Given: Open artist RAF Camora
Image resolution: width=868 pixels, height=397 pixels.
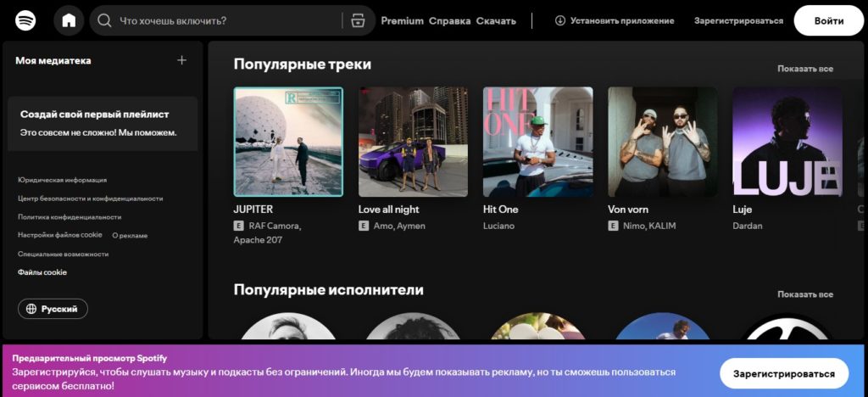Looking at the screenshot, I should pos(275,226).
